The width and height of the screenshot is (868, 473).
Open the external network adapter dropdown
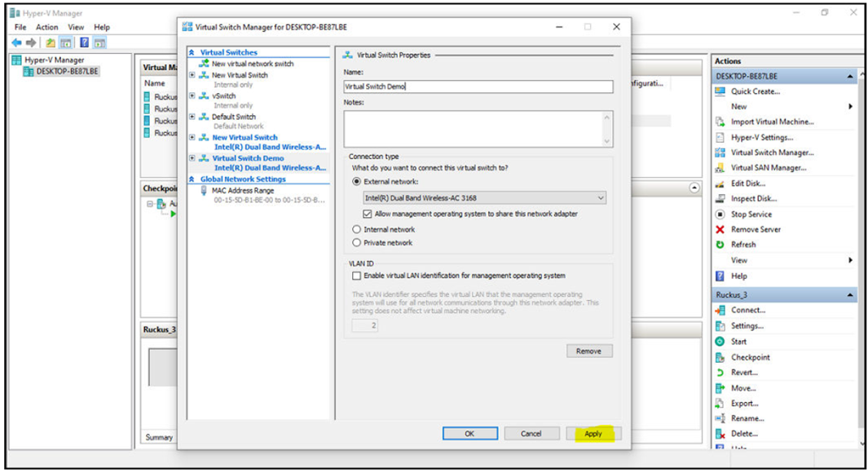tap(601, 197)
